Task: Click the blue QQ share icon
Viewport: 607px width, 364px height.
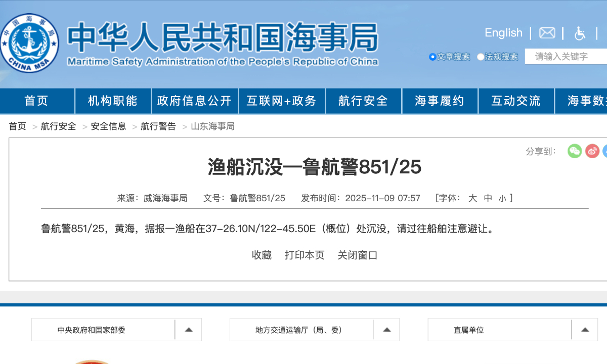Action: click(x=606, y=151)
